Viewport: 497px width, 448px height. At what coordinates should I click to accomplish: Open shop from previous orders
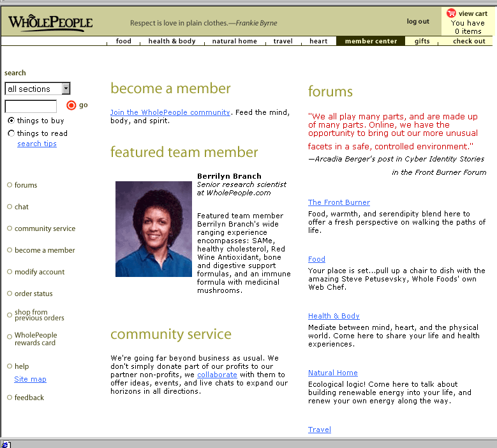40,315
